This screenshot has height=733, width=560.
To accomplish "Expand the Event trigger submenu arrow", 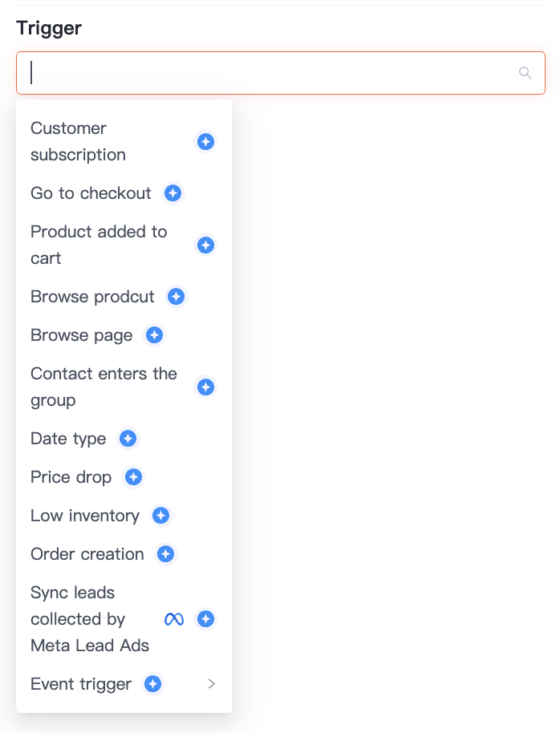I will click(212, 684).
